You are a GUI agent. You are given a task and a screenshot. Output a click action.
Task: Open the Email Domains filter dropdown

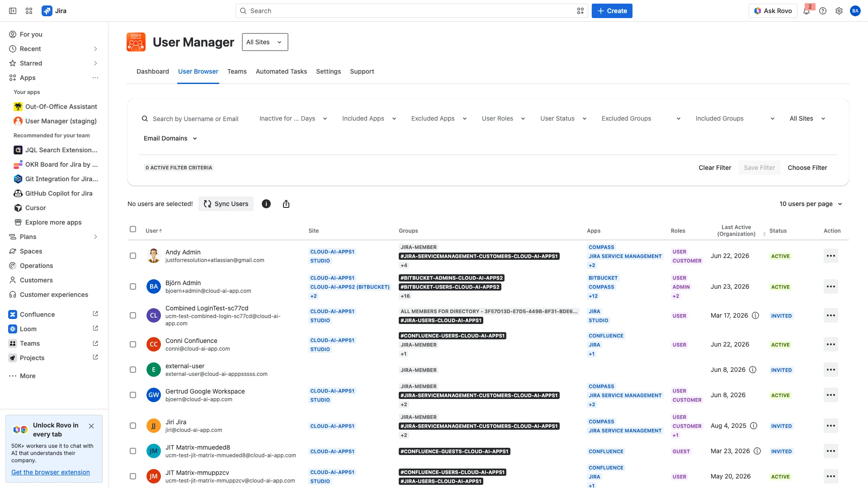click(x=170, y=138)
